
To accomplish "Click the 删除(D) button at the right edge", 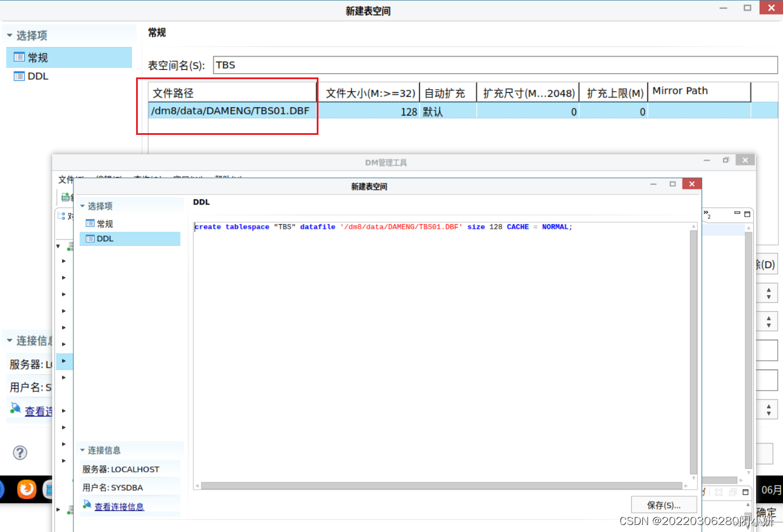I will coord(765,265).
